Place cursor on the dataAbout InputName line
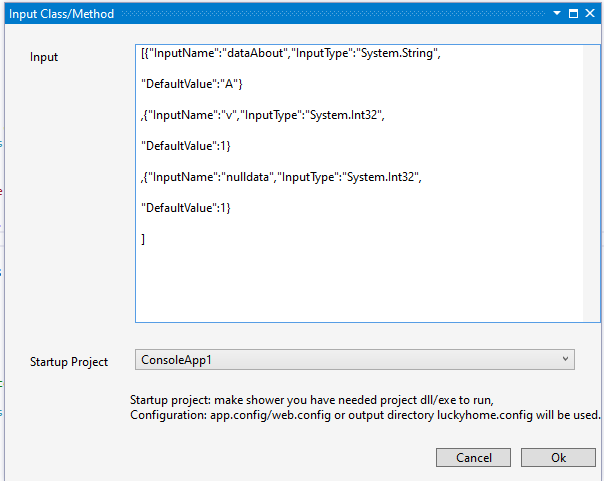The image size is (604, 481). coord(290,53)
